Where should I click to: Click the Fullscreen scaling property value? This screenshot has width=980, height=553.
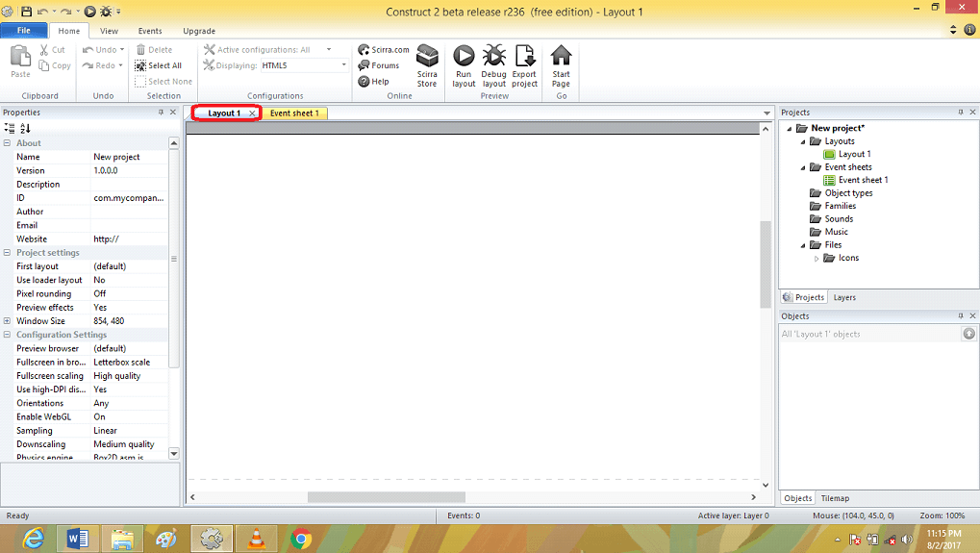pyautogui.click(x=130, y=375)
